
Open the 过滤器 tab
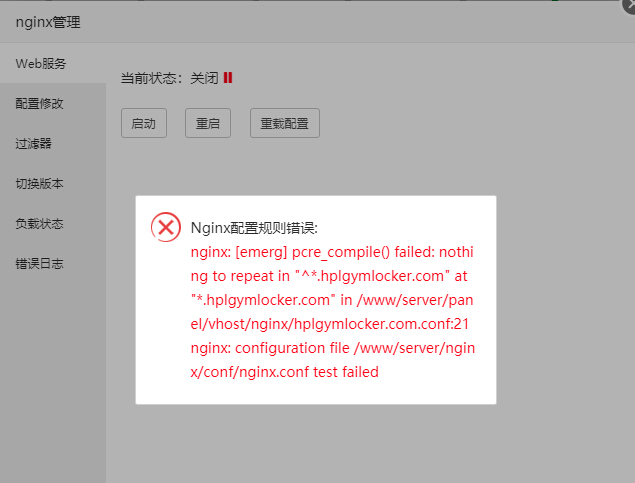(x=53, y=143)
